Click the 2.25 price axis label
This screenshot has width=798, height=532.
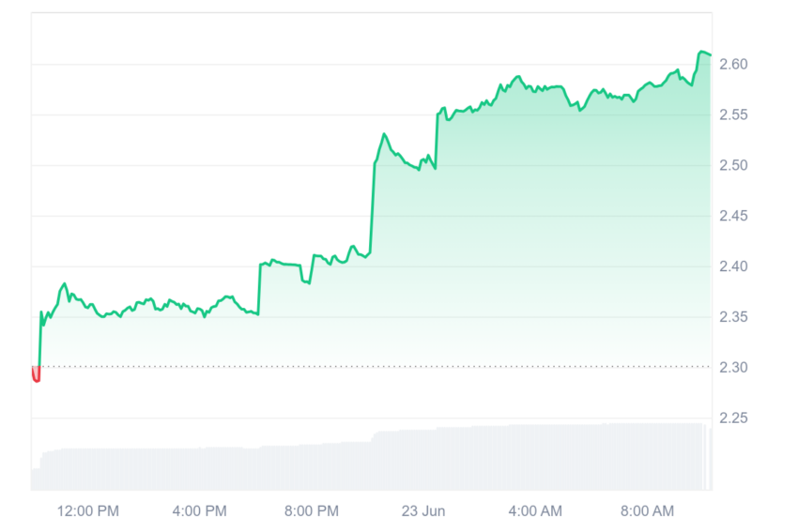click(733, 418)
